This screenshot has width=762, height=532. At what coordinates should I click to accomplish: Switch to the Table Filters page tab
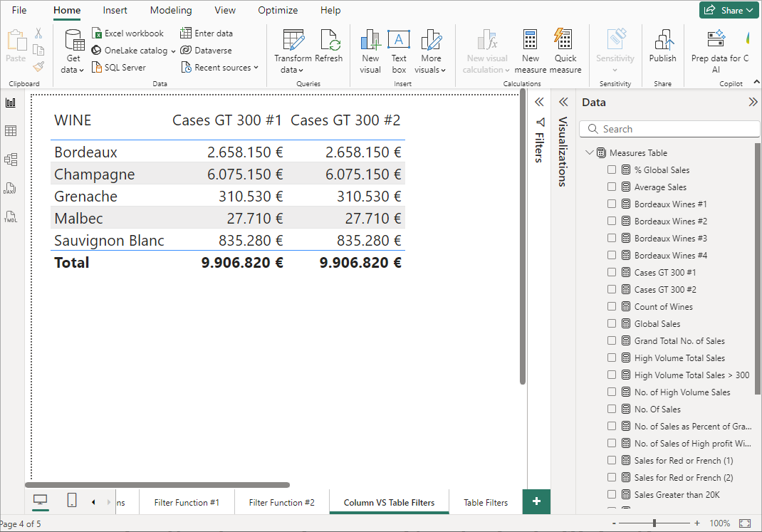pos(486,502)
